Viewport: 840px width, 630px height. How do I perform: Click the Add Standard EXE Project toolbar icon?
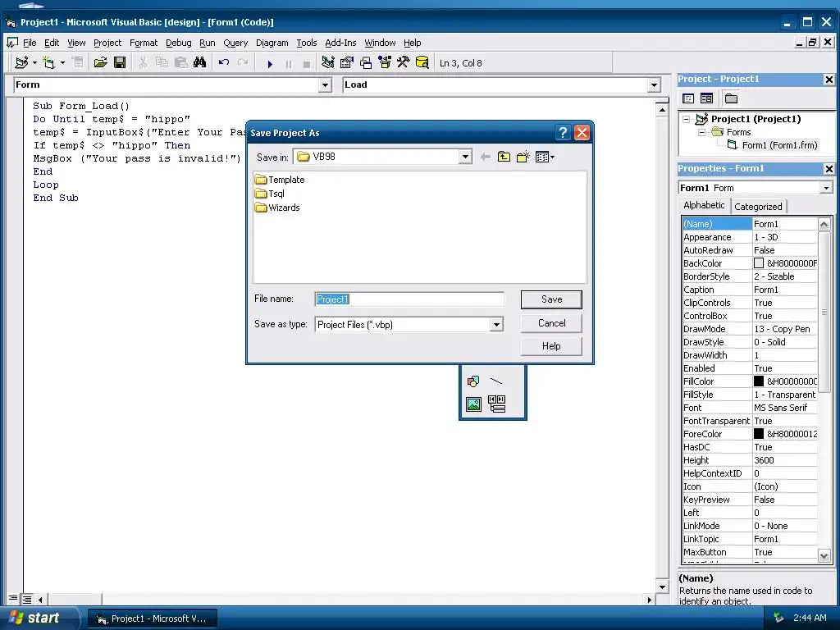pos(21,62)
